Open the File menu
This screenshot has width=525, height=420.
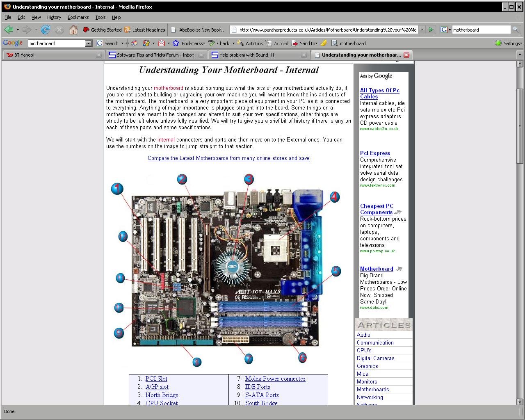point(8,17)
